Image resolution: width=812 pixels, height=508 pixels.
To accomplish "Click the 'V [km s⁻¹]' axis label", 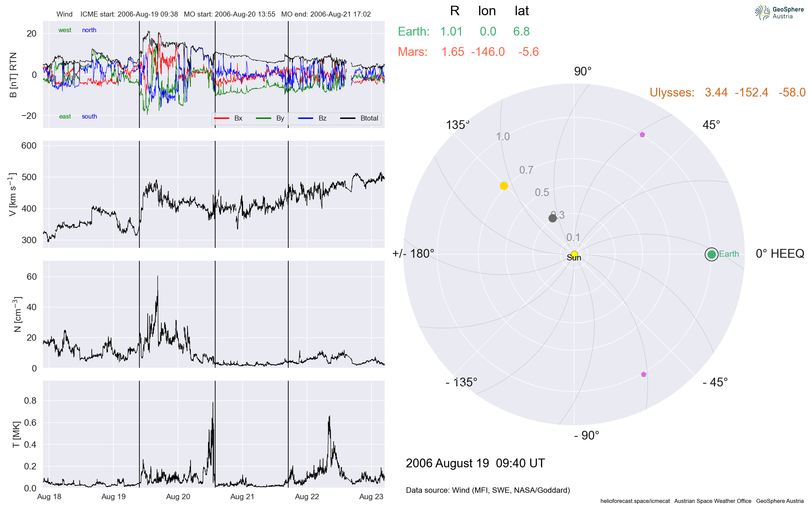I will point(12,194).
